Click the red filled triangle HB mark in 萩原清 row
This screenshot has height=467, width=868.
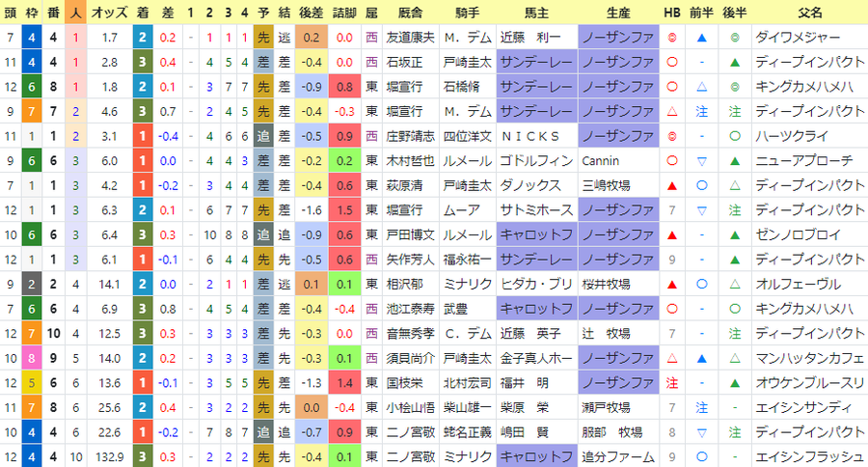[672, 185]
